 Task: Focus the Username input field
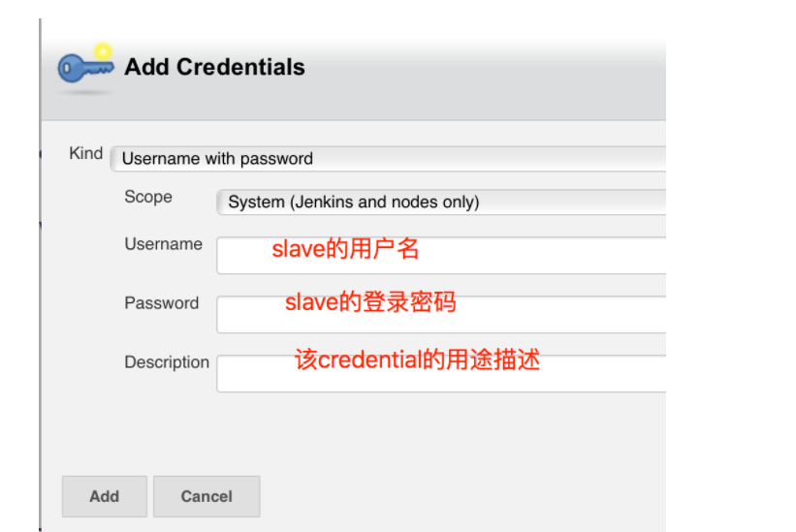click(441, 255)
